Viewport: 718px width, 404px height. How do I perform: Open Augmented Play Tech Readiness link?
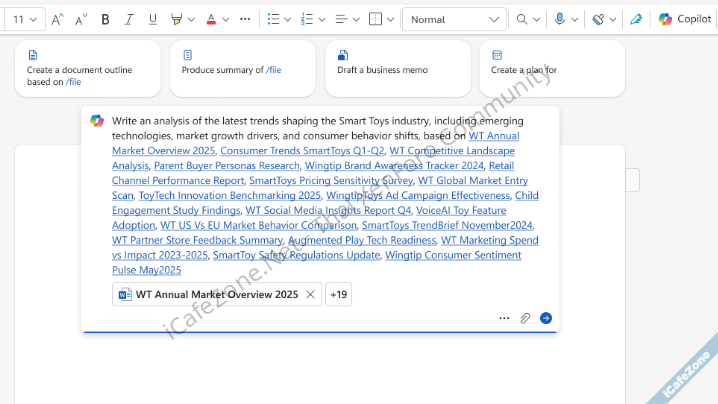(x=362, y=240)
